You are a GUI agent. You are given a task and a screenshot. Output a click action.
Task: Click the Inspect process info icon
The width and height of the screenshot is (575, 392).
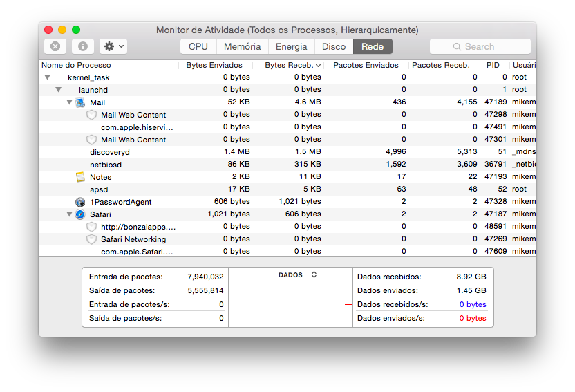[83, 46]
